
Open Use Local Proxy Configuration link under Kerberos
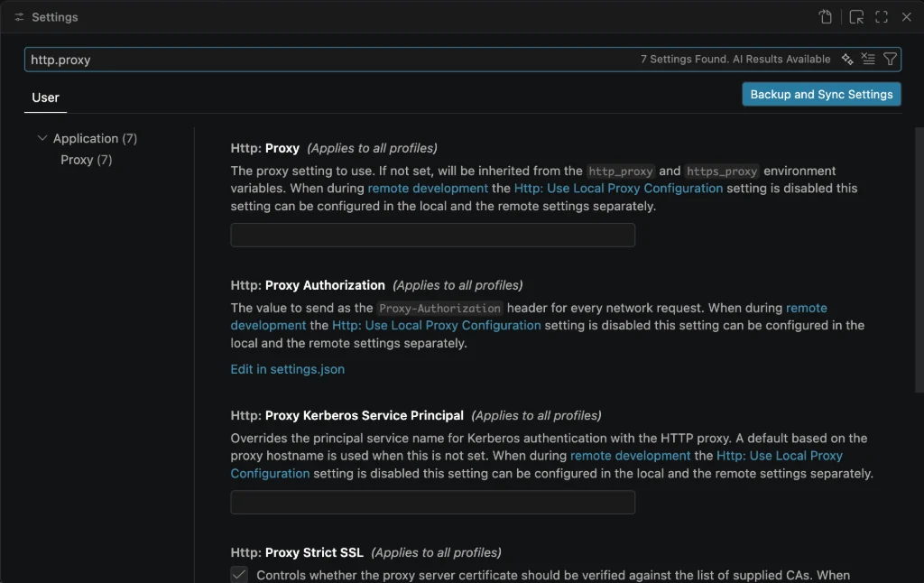[x=779, y=456]
